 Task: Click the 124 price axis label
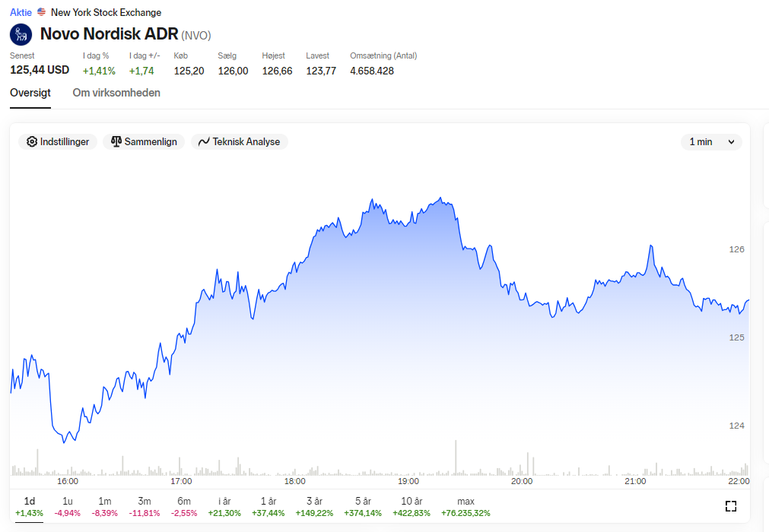(x=736, y=426)
